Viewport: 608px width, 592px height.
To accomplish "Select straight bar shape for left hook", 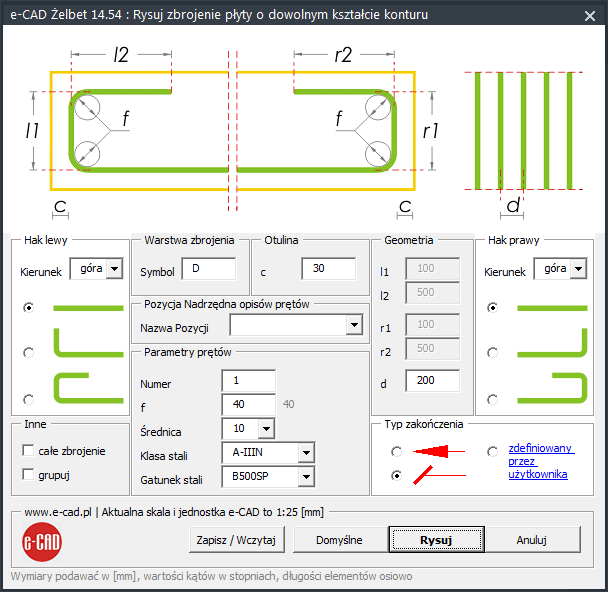I will (28, 308).
